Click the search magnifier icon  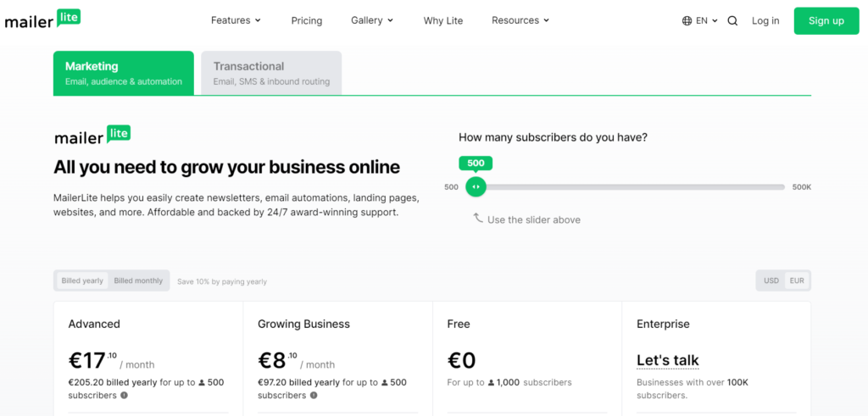(732, 21)
